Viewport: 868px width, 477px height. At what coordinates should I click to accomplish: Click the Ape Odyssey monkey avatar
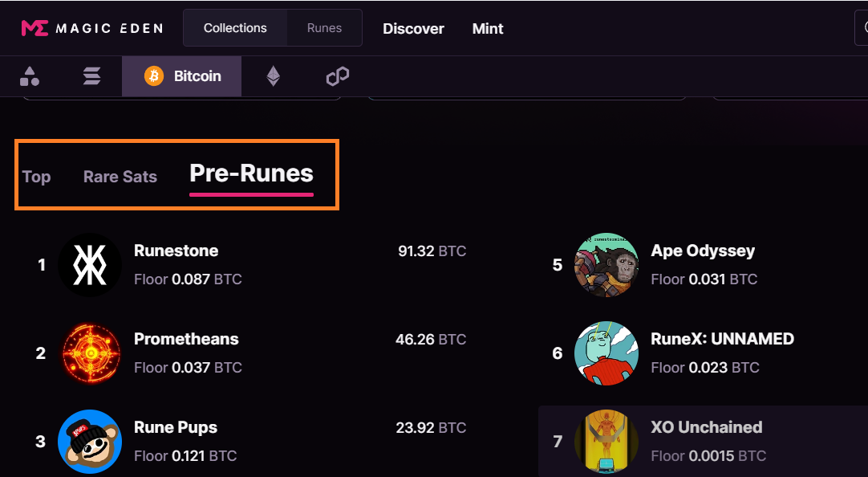pos(606,265)
